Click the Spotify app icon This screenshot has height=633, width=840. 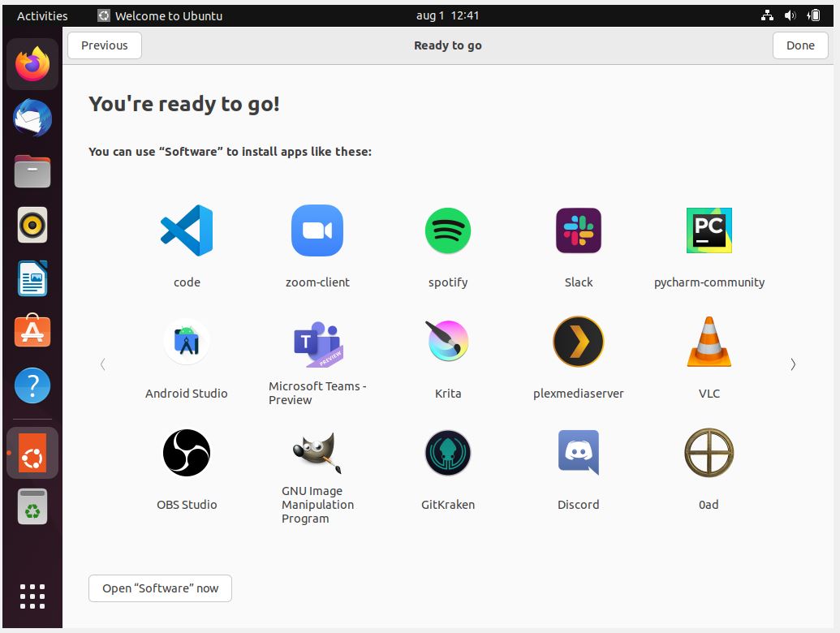pos(448,230)
